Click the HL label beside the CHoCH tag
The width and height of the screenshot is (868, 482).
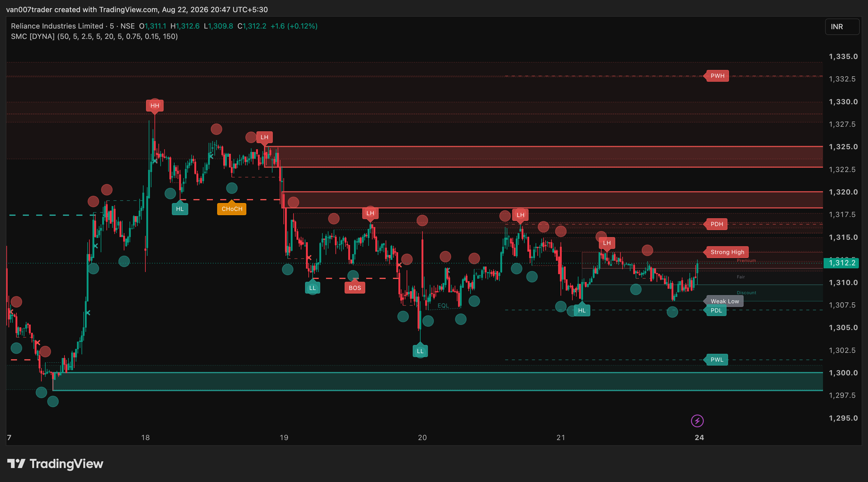tap(180, 209)
